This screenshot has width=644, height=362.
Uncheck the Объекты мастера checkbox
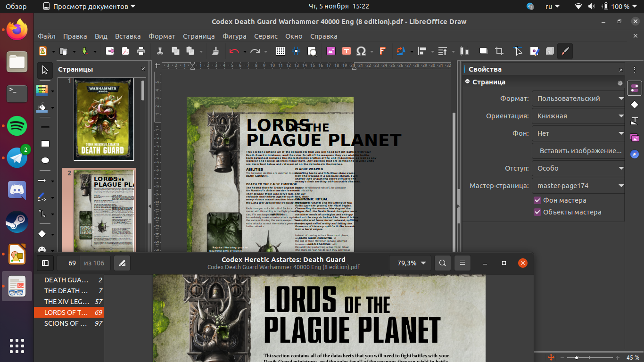(x=537, y=212)
